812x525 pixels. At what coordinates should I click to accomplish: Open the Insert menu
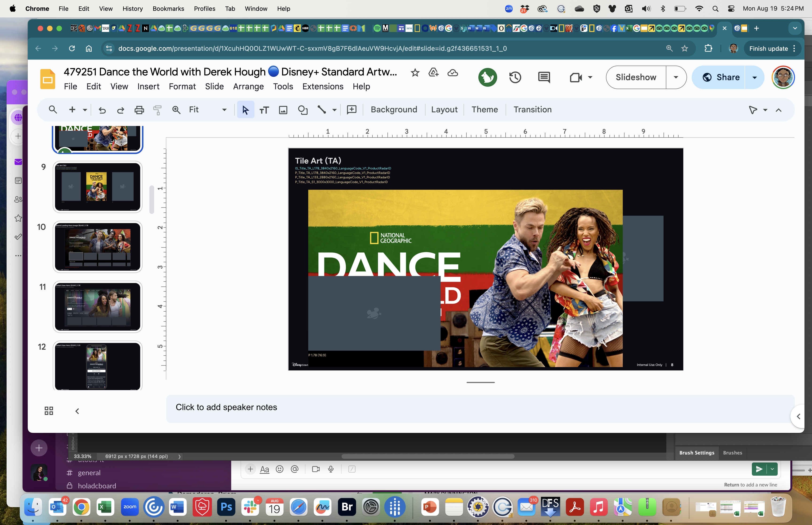coord(148,86)
